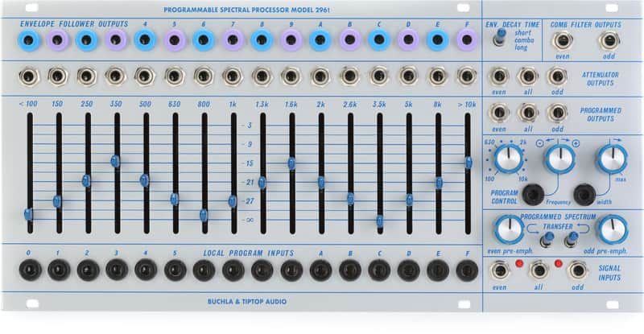Image resolution: width=644 pixels, height=334 pixels.
Task: Click the >10k band slider handle
Action: coord(469,163)
